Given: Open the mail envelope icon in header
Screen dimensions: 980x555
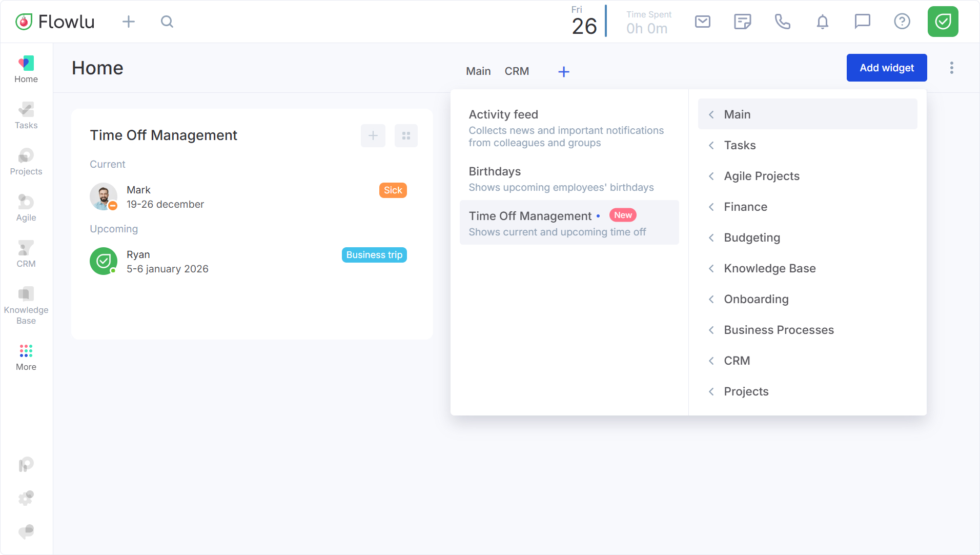Looking at the screenshot, I should (x=702, y=22).
